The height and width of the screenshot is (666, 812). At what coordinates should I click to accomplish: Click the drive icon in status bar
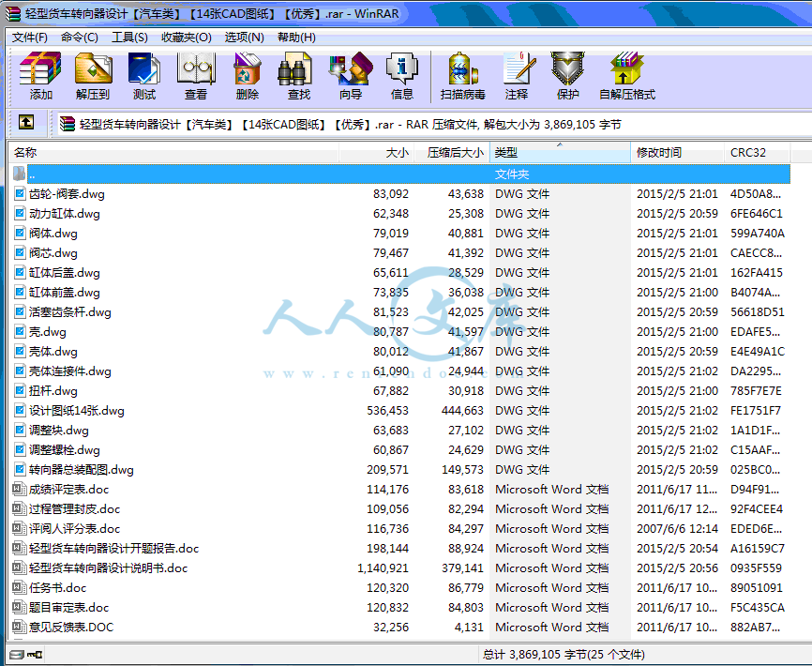tap(17, 655)
